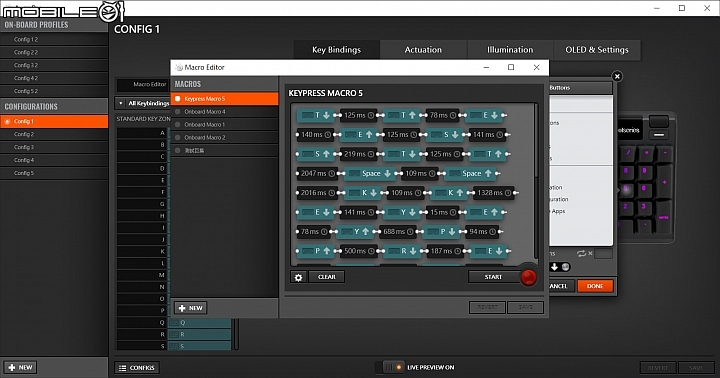The width and height of the screenshot is (720, 378).
Task: Click the repeat arrows icon in keybinding dialog
Action: point(581,254)
